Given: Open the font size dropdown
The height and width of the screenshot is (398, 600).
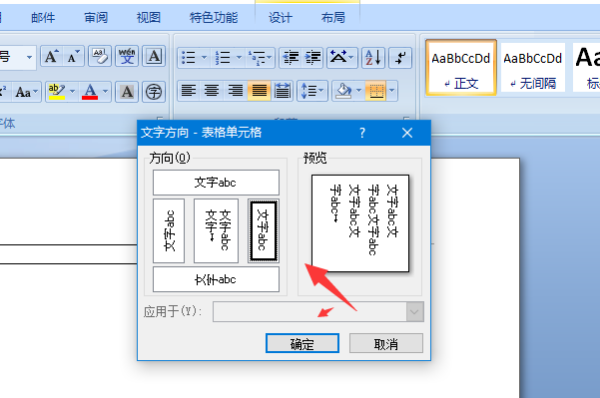Looking at the screenshot, I should coord(29,58).
